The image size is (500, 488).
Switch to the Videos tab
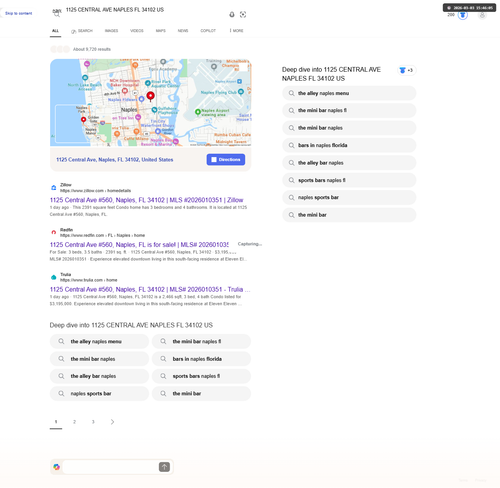[137, 31]
